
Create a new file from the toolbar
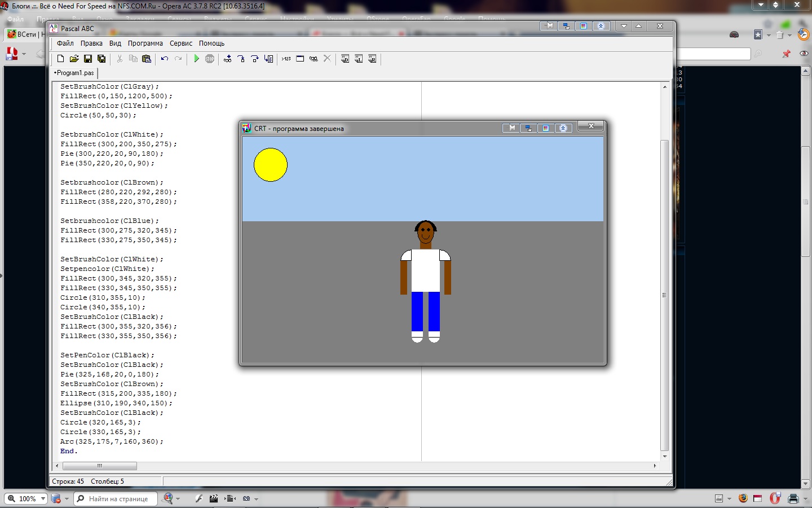point(60,59)
